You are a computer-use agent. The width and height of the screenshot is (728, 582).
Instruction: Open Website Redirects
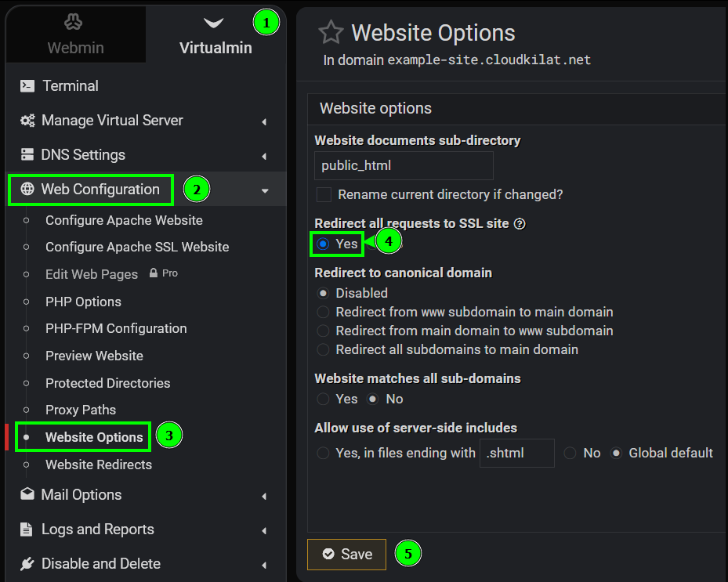pyautogui.click(x=99, y=465)
